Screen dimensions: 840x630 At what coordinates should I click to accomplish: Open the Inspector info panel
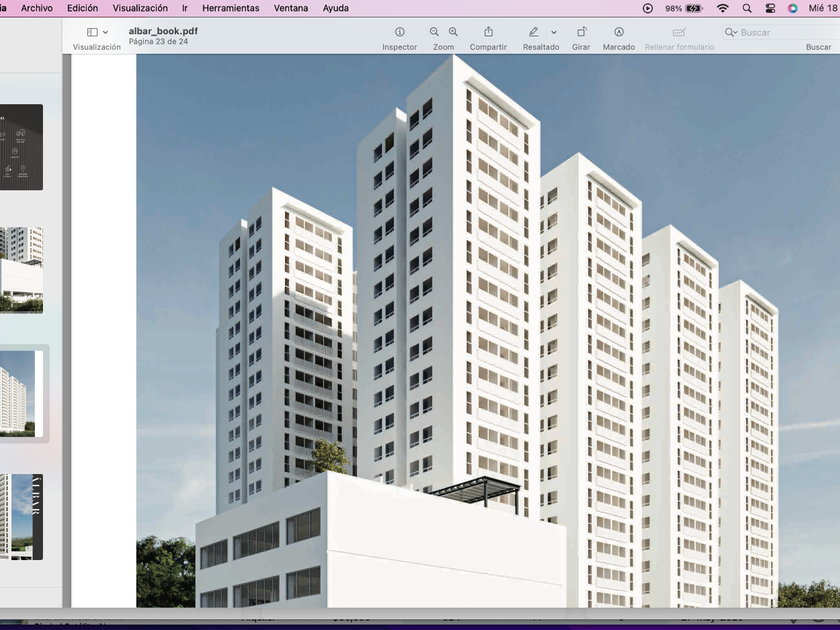[399, 33]
